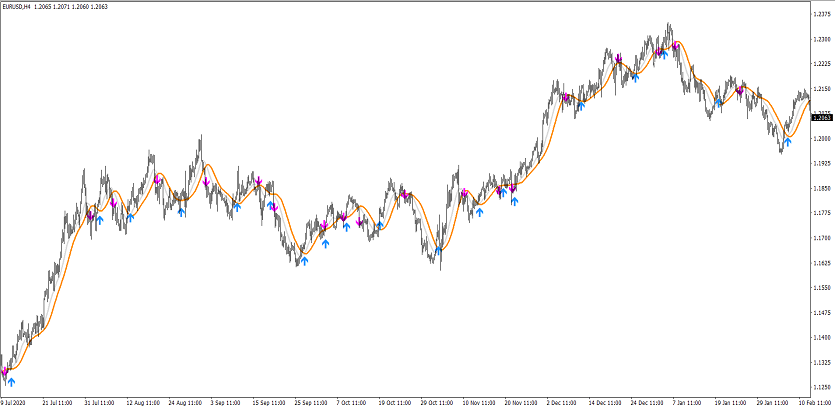Click the 9 Jul 2020 date label
This screenshot has height=407, width=835.
pos(16,402)
